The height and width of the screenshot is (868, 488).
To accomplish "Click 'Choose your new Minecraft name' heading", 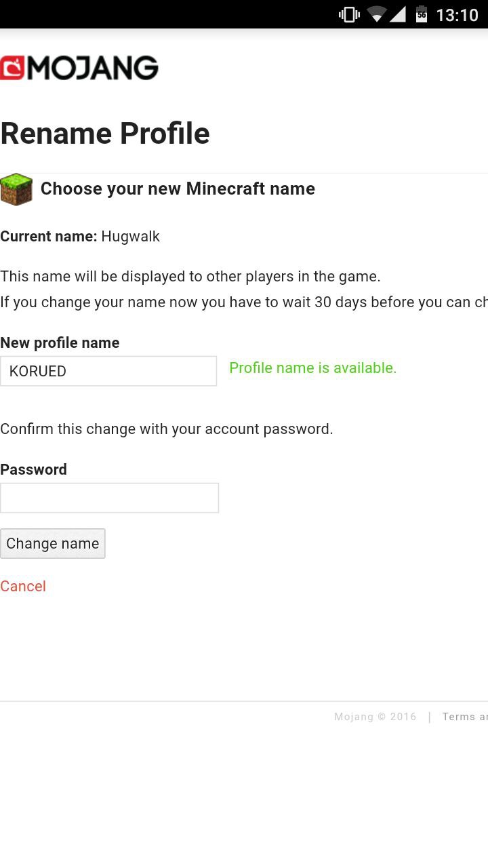I will click(178, 189).
